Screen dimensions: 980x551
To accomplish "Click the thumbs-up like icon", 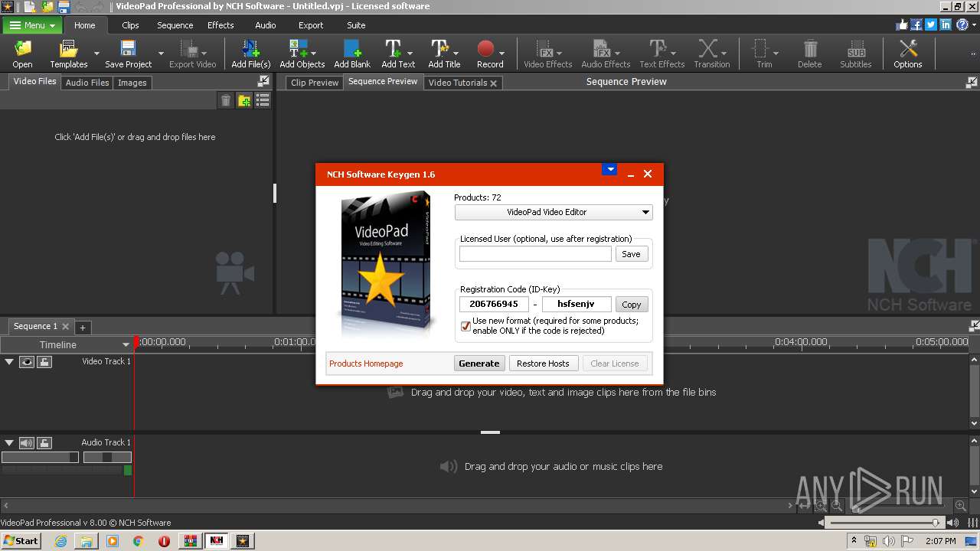I will 901,24.
